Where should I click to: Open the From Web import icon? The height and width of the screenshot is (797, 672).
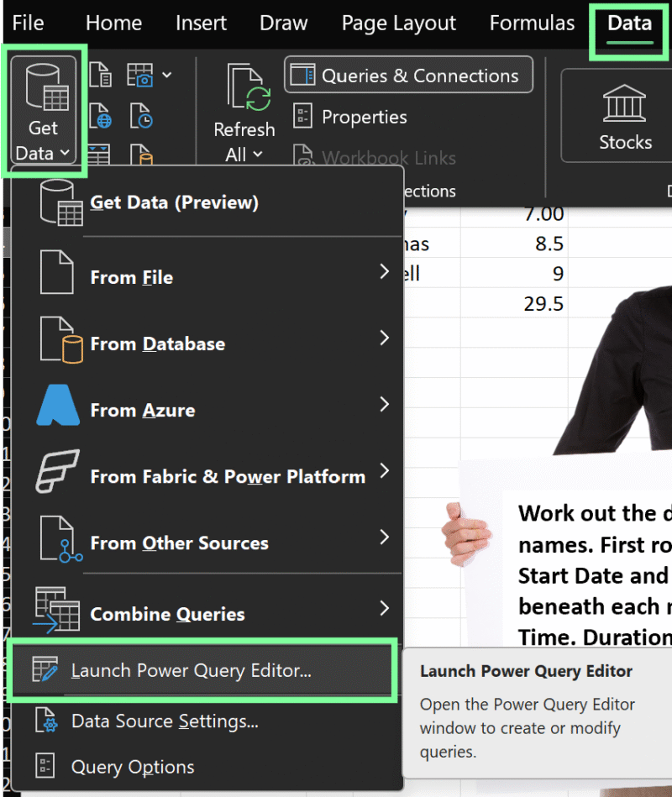(x=100, y=115)
